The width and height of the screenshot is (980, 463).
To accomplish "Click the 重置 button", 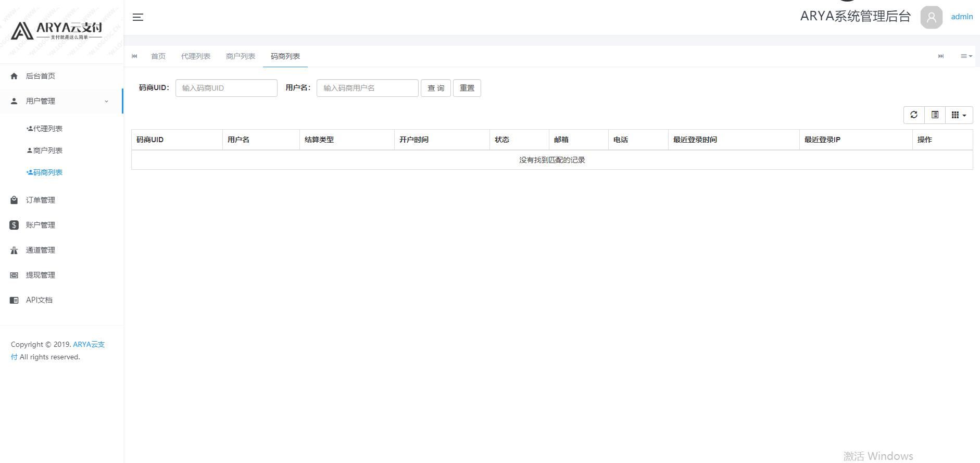I will click(467, 88).
